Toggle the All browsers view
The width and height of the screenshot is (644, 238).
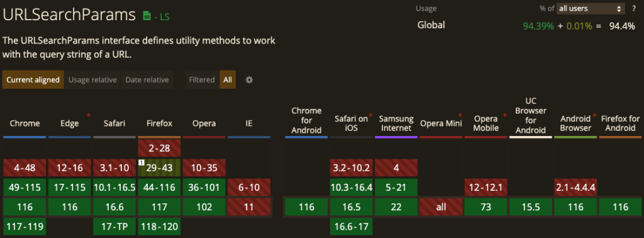coord(228,80)
